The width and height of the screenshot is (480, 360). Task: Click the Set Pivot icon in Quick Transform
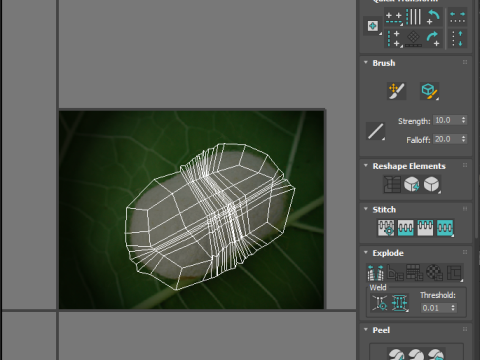(372, 26)
